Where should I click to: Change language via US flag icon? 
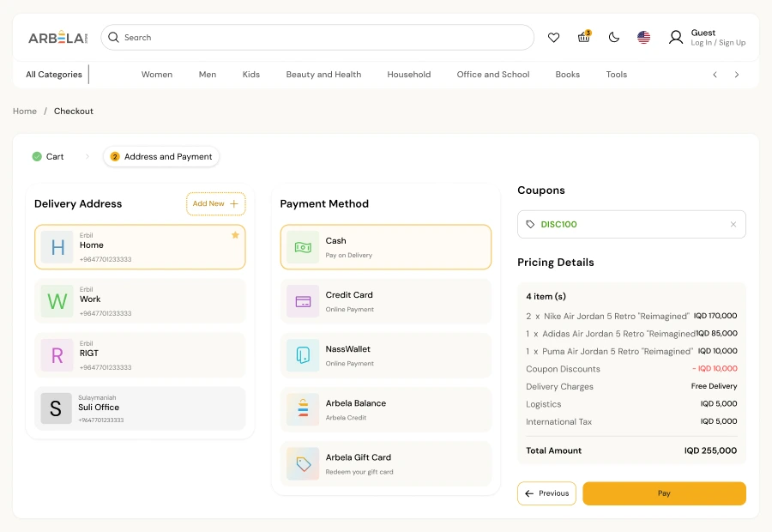pos(643,38)
